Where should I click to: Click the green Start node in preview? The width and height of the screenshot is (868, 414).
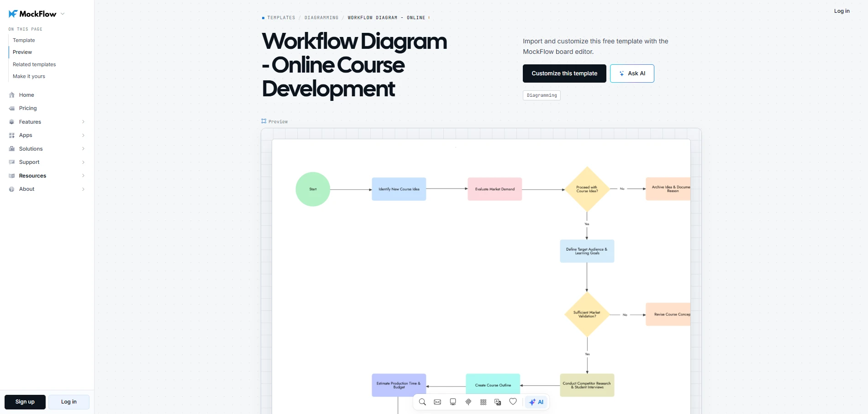(x=313, y=189)
